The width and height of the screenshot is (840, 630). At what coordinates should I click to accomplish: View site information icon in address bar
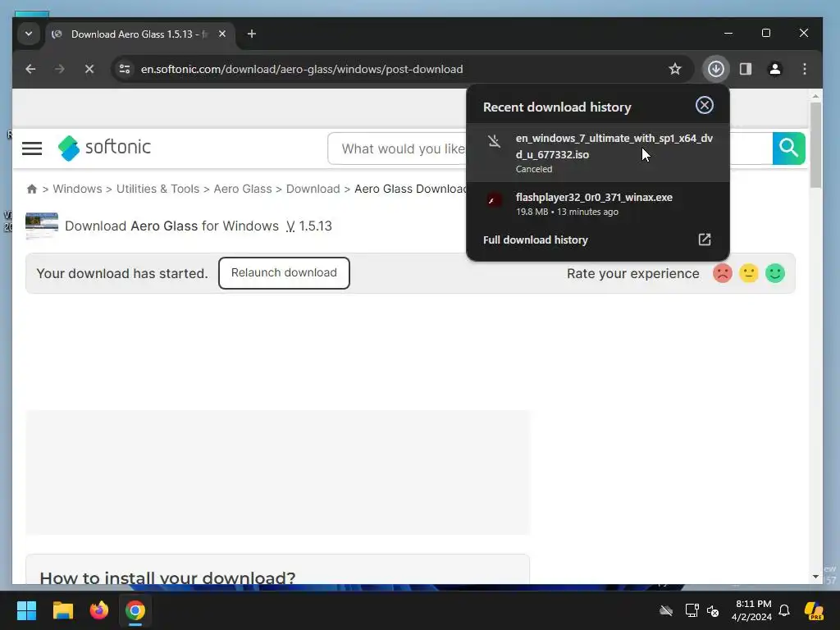click(x=125, y=69)
